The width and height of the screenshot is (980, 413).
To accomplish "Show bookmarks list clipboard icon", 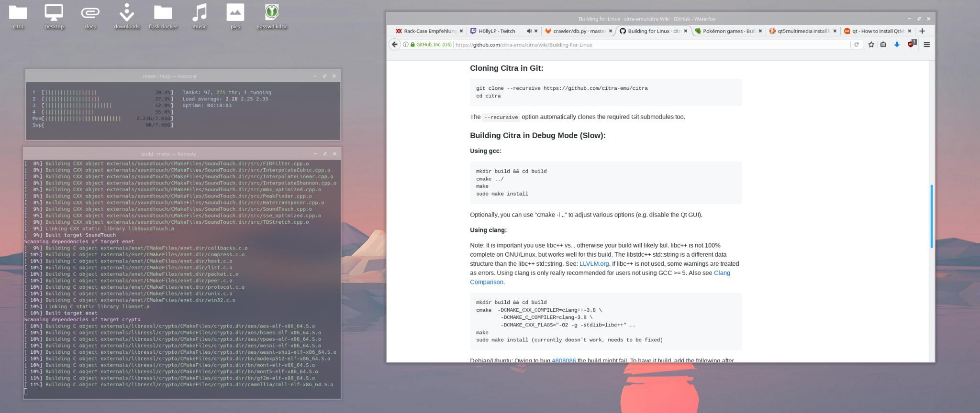I will pos(883,44).
